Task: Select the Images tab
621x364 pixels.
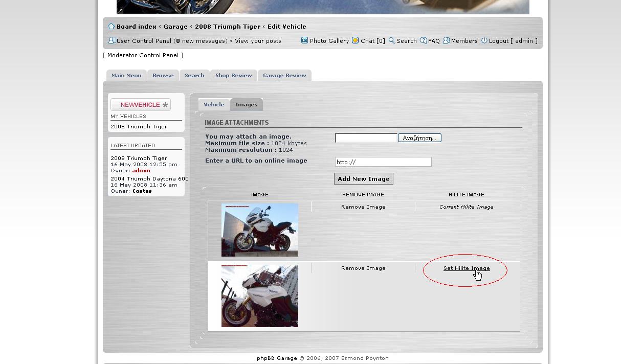Action: coord(247,104)
